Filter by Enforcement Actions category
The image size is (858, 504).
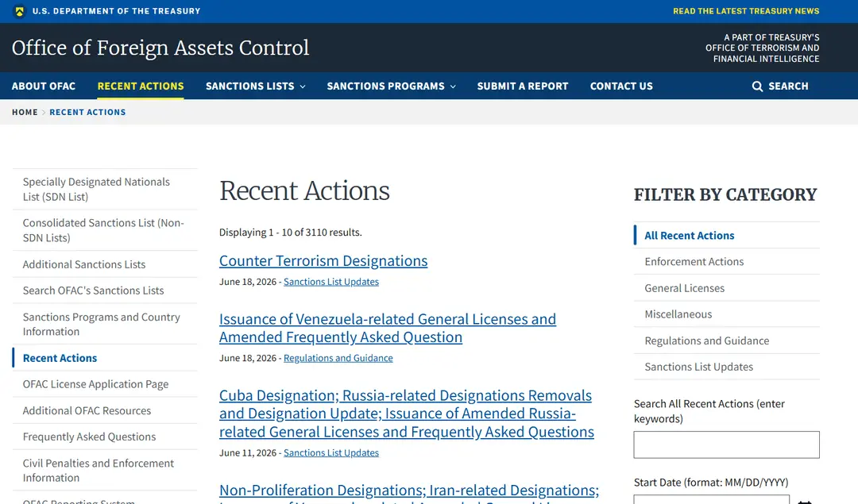pos(727,262)
